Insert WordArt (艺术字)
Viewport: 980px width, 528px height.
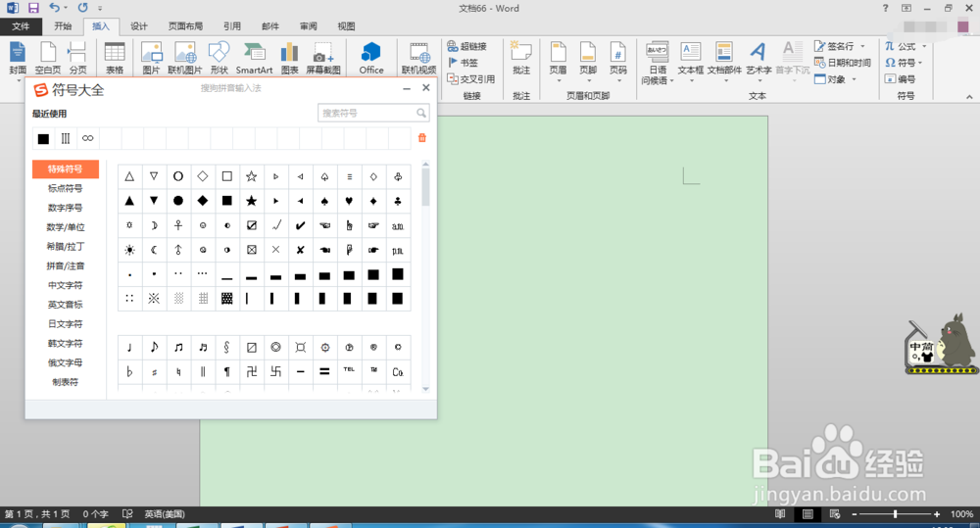(759, 62)
